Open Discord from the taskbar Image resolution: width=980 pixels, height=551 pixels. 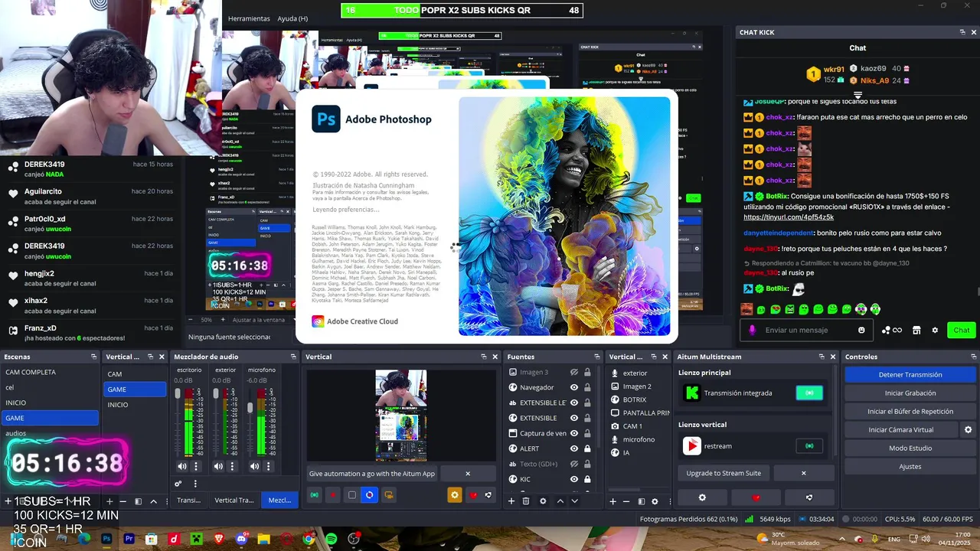[x=241, y=539]
